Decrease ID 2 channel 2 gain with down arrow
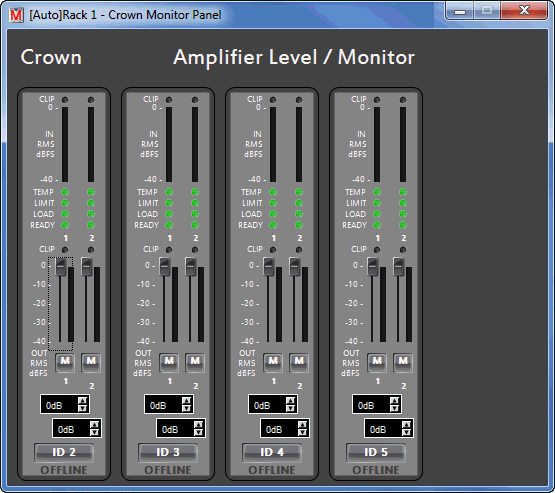 (x=95, y=432)
